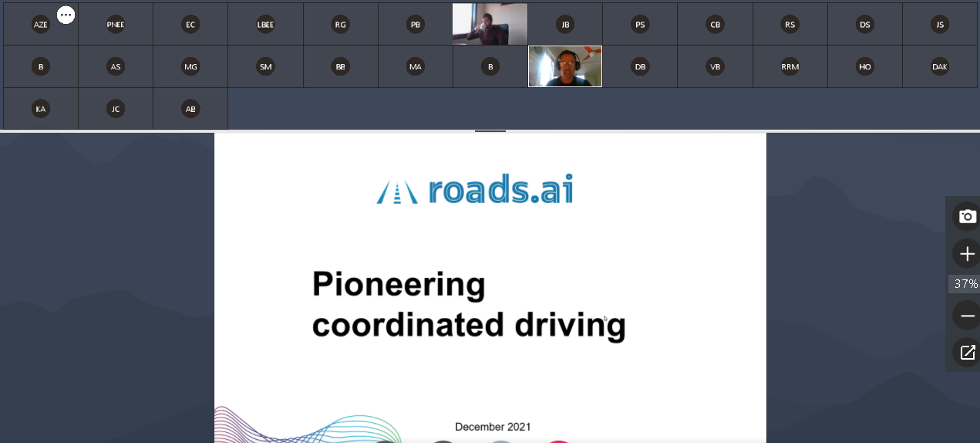This screenshot has height=443, width=980.
Task: Select the video tile of man with headphones
Action: 565,66
